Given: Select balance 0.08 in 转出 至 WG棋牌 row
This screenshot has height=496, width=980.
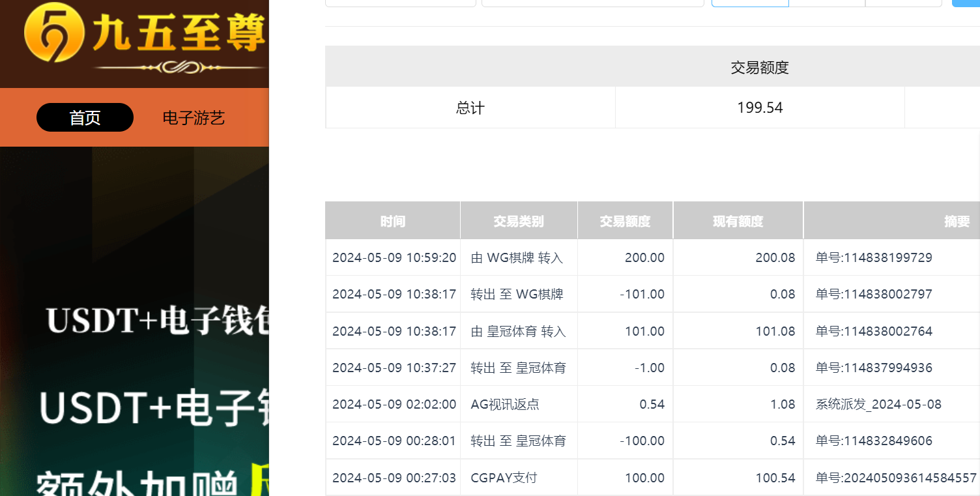Looking at the screenshot, I should [783, 294].
